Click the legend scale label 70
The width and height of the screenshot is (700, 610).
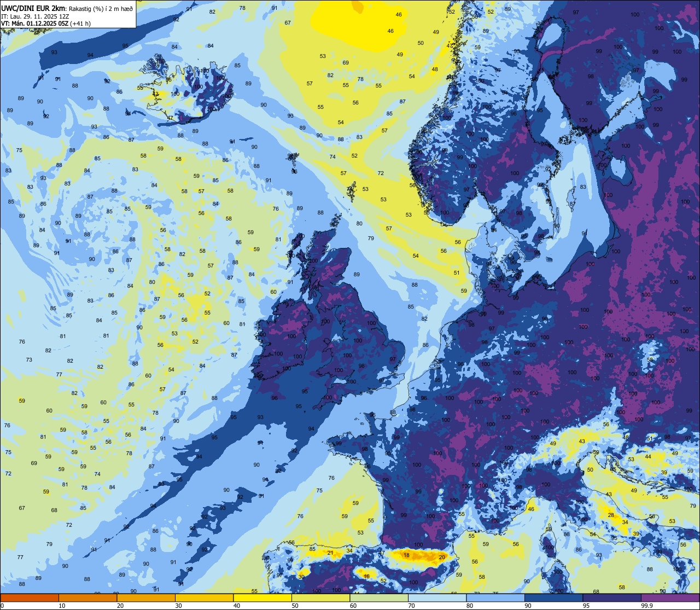click(411, 606)
